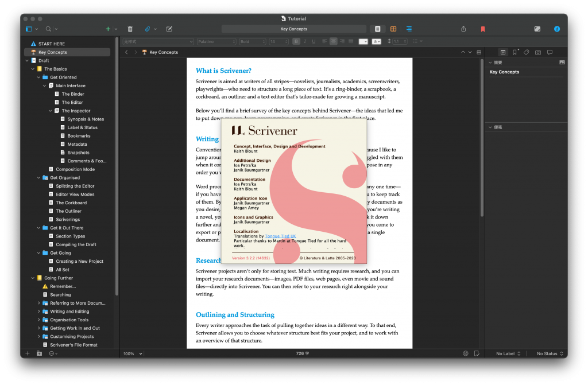Expand Organisation Tools folder
The image size is (588, 385).
(38, 320)
